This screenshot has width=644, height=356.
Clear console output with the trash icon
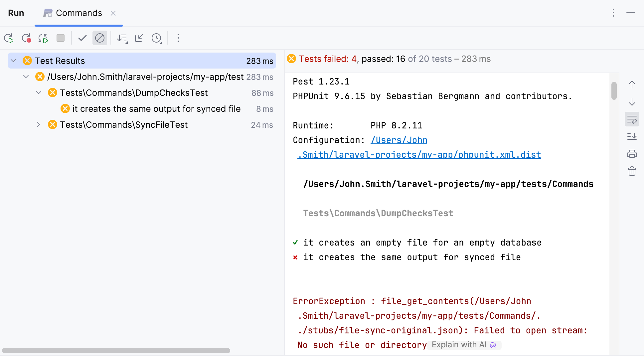[x=632, y=171]
